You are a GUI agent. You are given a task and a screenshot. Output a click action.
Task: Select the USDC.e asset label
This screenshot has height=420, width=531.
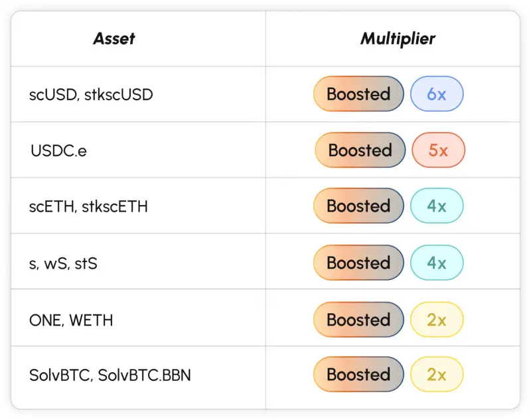pos(58,151)
